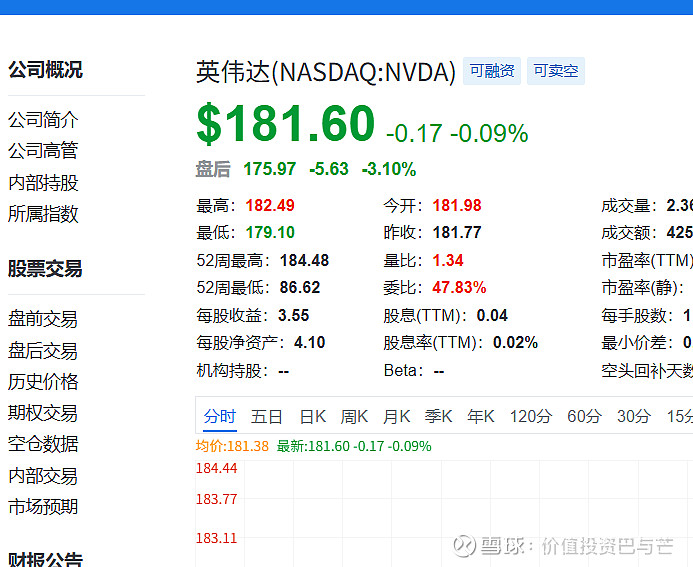The width and height of the screenshot is (693, 567).
Task: Open the 公司高管 sidebar link
Action: click(x=43, y=151)
